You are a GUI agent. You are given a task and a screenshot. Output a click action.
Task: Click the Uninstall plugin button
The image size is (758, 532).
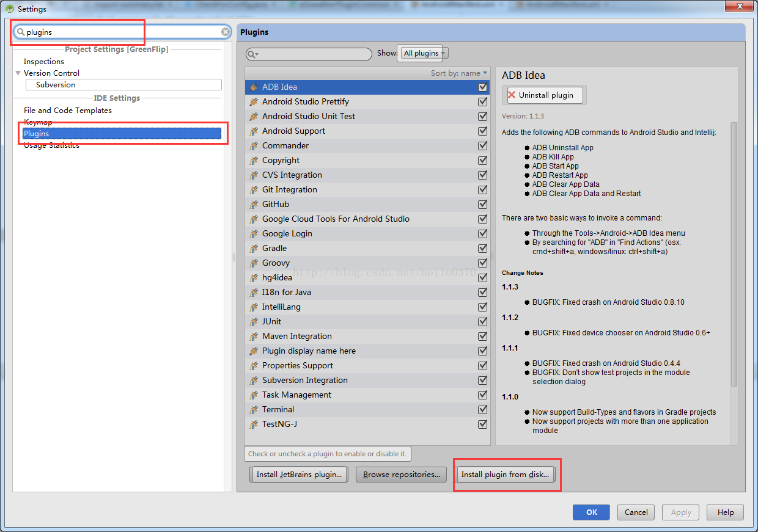[x=546, y=95]
